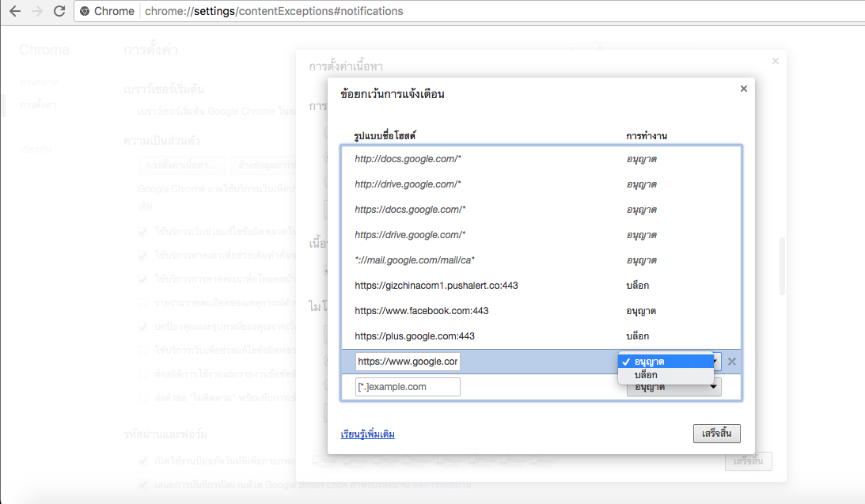Toggle the Google Smart Lock password checkbox

click(x=143, y=485)
